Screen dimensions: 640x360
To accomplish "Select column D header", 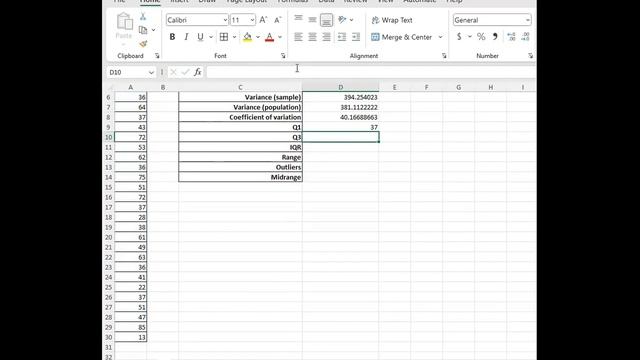I will (x=340, y=87).
